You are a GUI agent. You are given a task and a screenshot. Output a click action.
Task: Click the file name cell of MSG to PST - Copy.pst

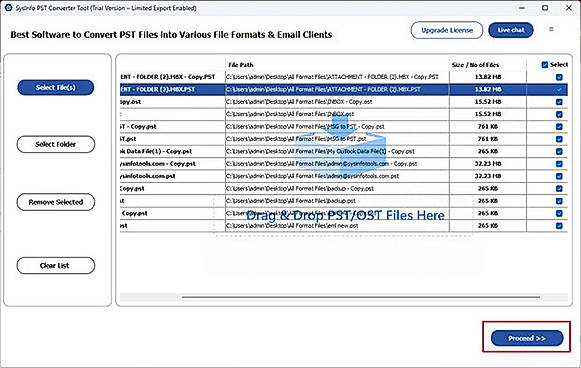pos(172,127)
